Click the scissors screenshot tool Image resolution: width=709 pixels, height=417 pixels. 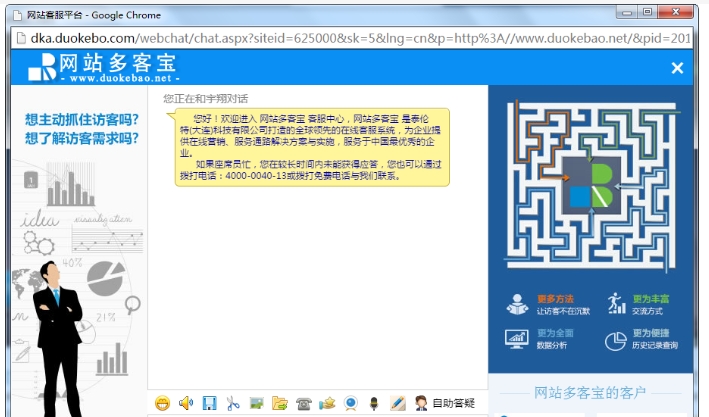[233, 403]
